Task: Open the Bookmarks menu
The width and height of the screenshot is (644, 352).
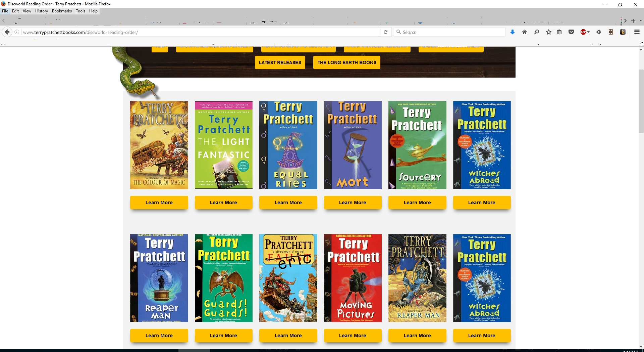Action: pos(62,11)
